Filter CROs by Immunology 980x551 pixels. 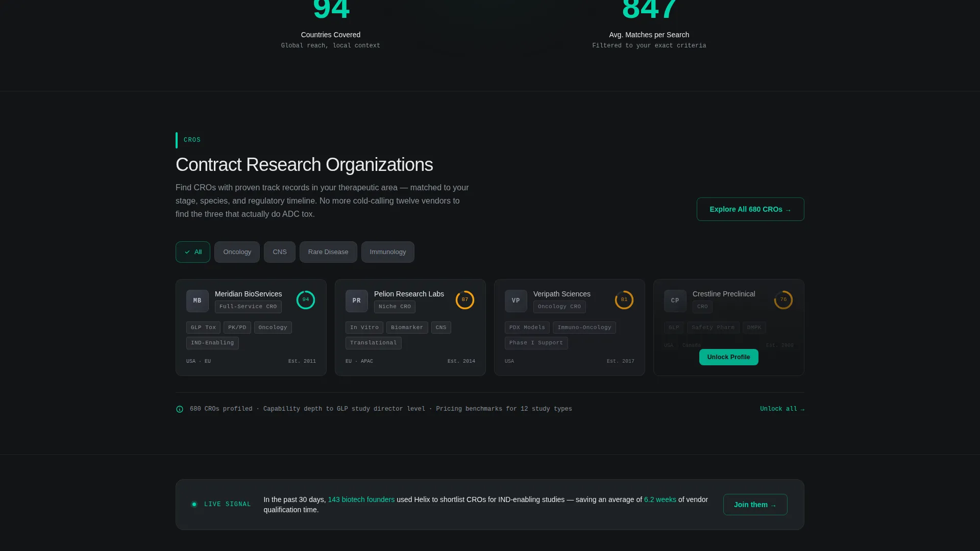(388, 252)
